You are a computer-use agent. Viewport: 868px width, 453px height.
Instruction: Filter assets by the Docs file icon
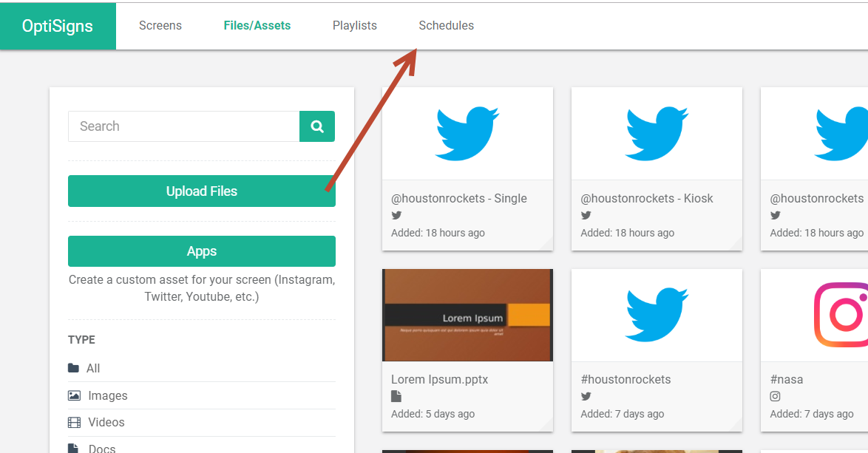[x=72, y=448]
